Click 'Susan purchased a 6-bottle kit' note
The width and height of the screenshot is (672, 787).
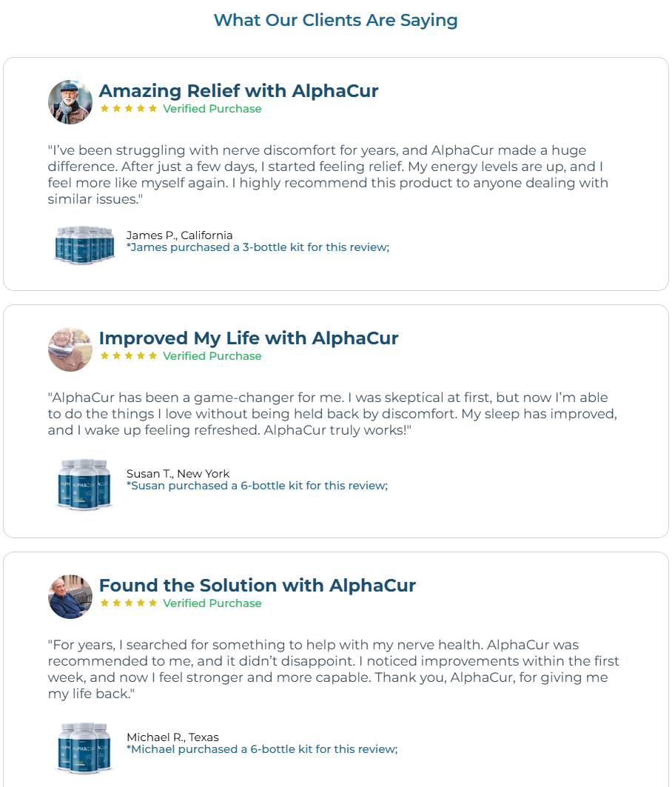(257, 486)
